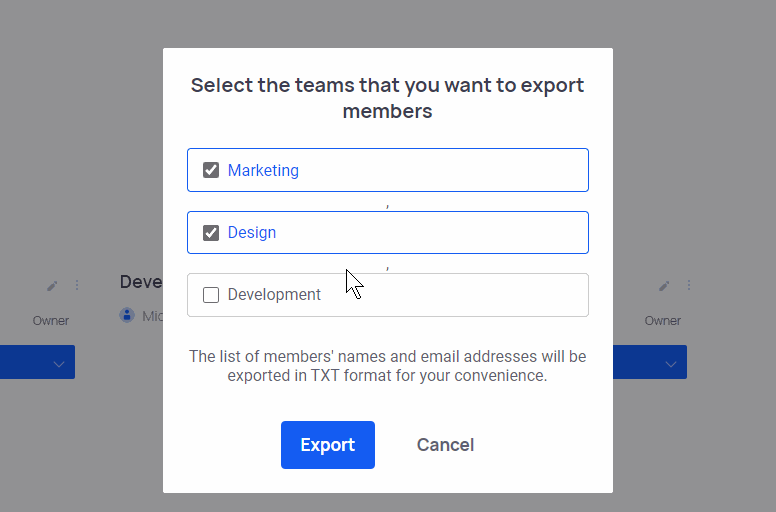Click the Design label text in the list
Viewport: 776px width, 512px height.
(252, 233)
